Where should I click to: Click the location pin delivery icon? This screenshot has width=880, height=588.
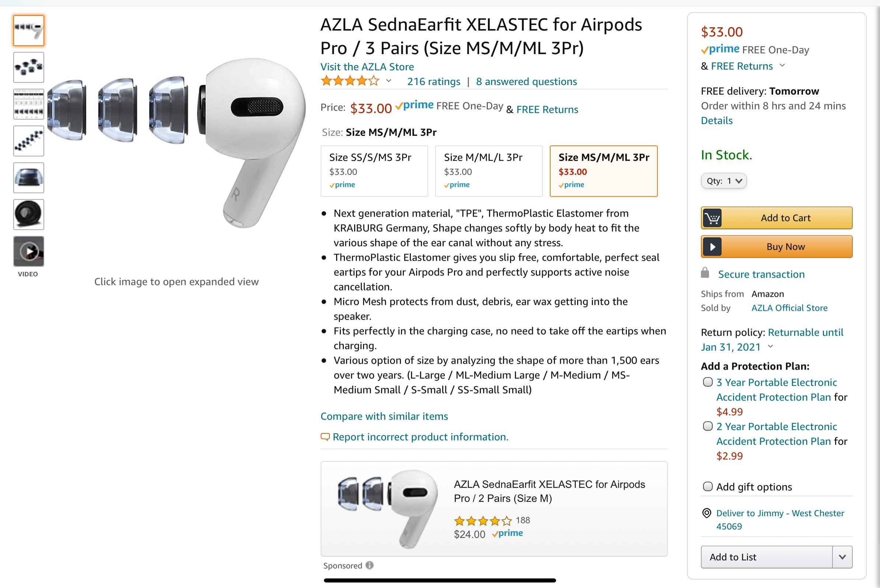pos(707,513)
